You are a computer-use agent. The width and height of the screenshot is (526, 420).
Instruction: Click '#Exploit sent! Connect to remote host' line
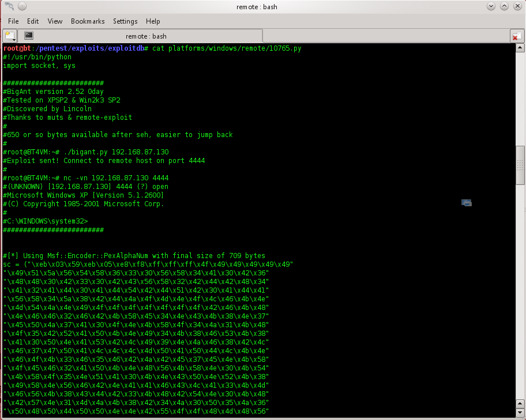104,161
